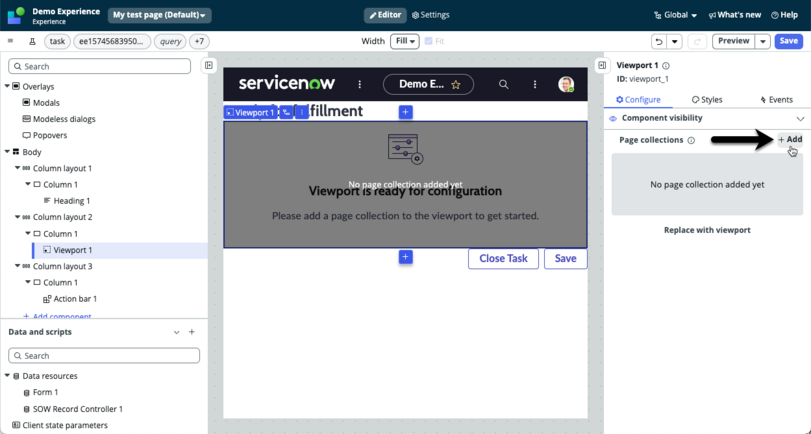This screenshot has width=811, height=434.
Task: Click the query parameter pill
Action: (170, 41)
